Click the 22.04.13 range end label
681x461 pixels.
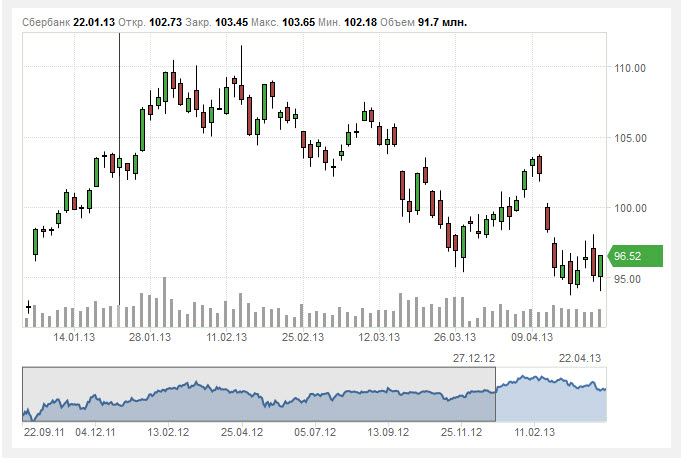[579, 358]
